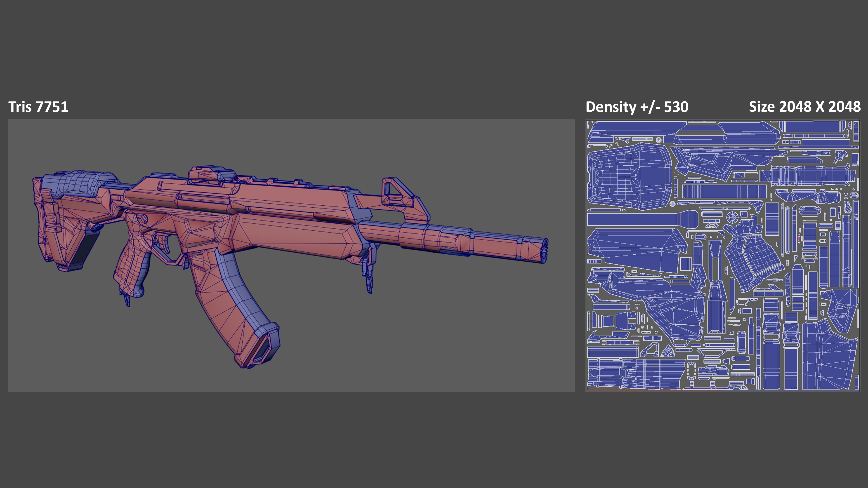Click the 'Size 2048 X 2048' label
This screenshot has height=488, width=868.
pos(804,107)
